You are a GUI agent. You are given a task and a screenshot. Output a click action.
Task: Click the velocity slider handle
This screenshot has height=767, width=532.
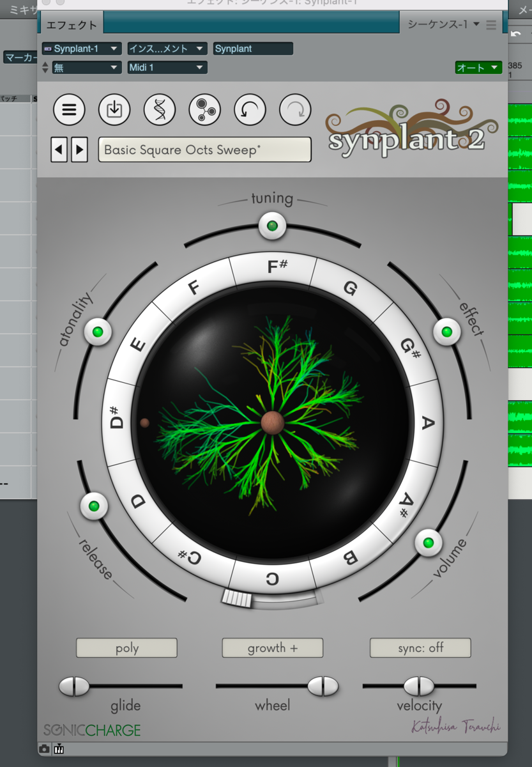[x=419, y=686]
